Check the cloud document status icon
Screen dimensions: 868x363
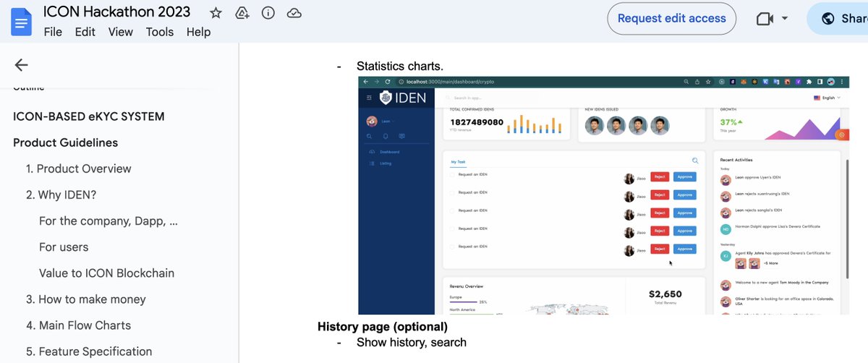coord(294,13)
